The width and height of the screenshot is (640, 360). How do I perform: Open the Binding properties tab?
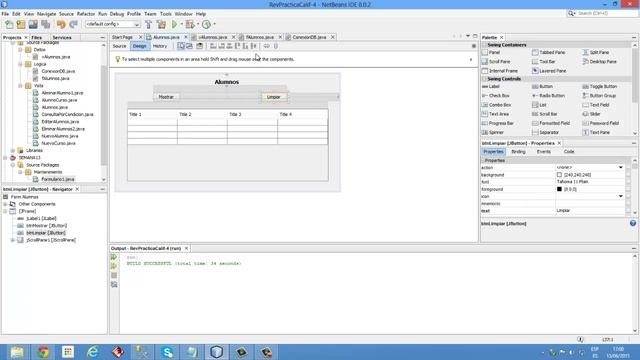518,152
